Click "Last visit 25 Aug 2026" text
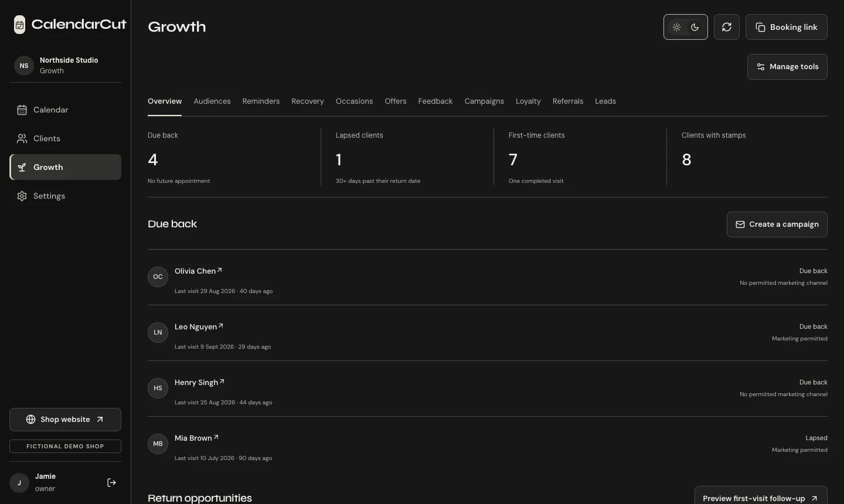Screen dimensions: 844x504 click(x=205, y=403)
